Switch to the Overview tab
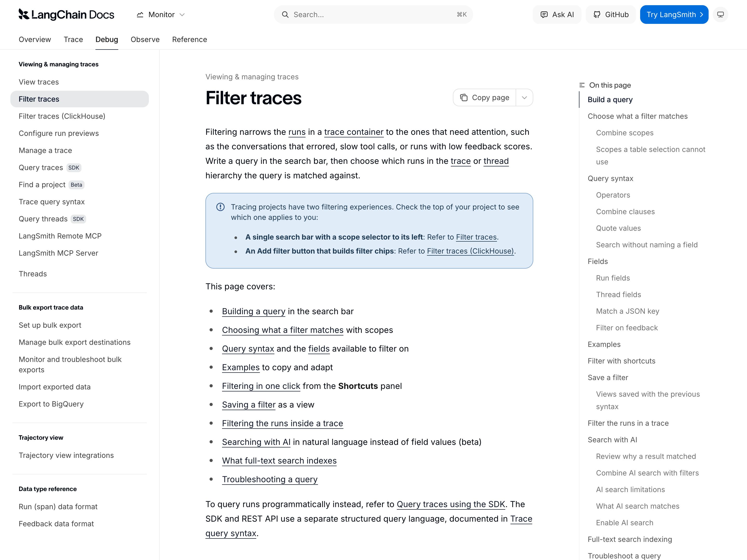 point(35,39)
